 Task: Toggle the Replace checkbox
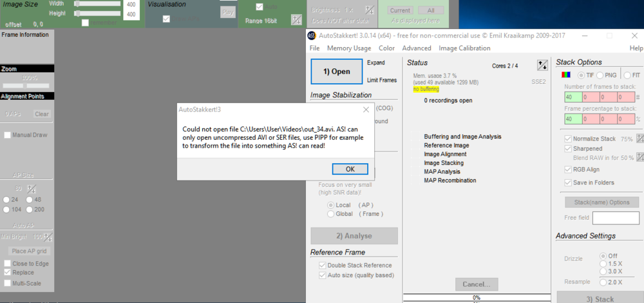(7, 273)
